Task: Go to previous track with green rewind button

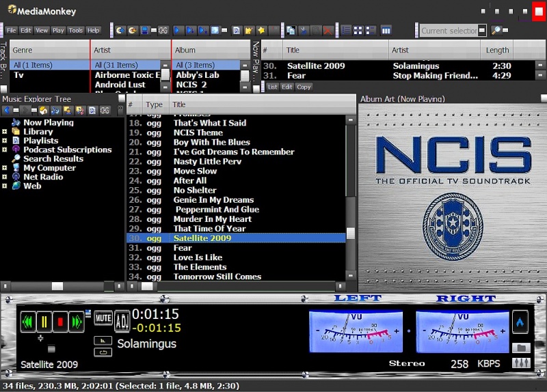Action: (x=28, y=320)
